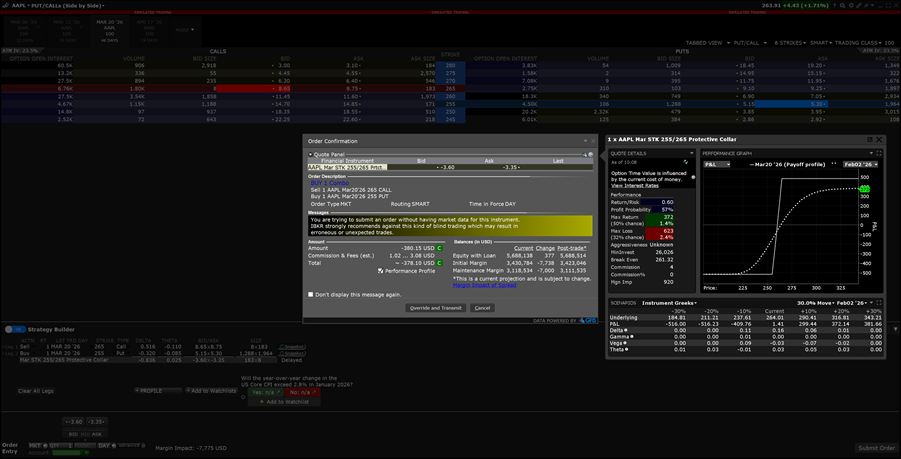Viewport: 901px width, 459px height.
Task: Click the down-arrow icon below Scenarios panel edge
Action: pyautogui.click(x=894, y=329)
